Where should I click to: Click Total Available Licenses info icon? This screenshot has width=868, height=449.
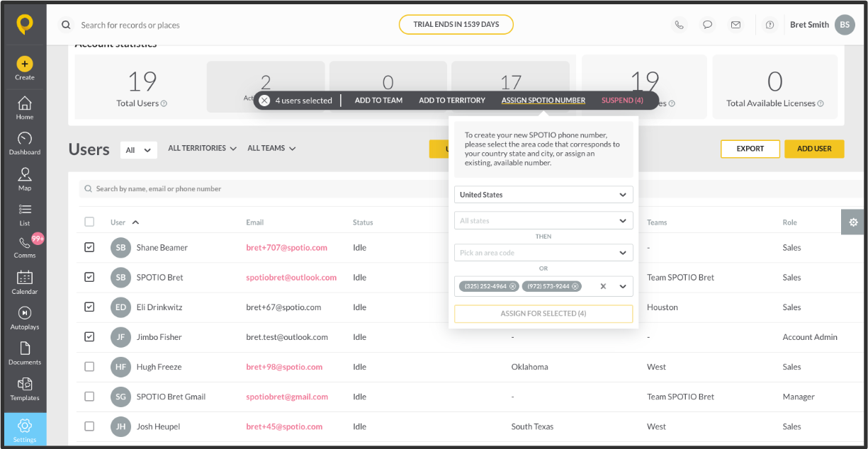click(821, 103)
